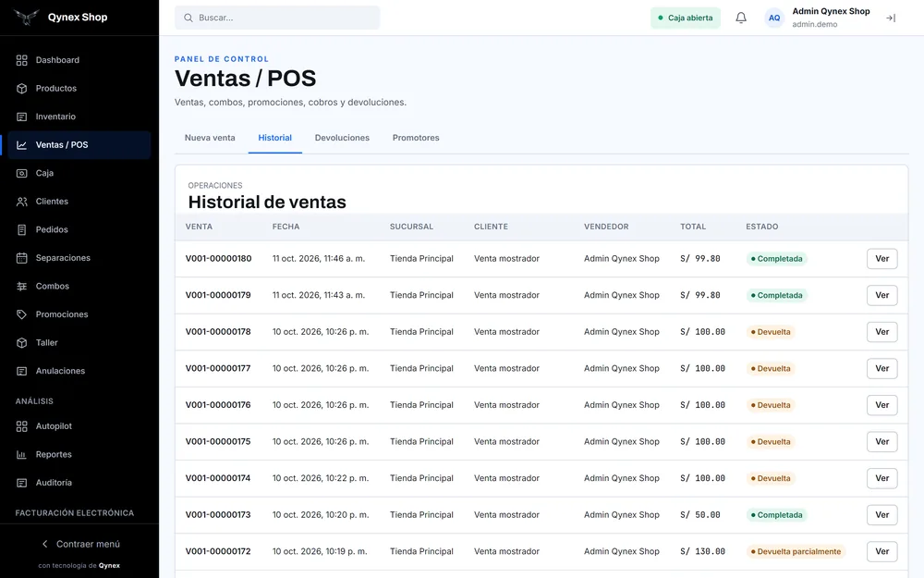Click the Autopilot grid icon

click(22, 426)
